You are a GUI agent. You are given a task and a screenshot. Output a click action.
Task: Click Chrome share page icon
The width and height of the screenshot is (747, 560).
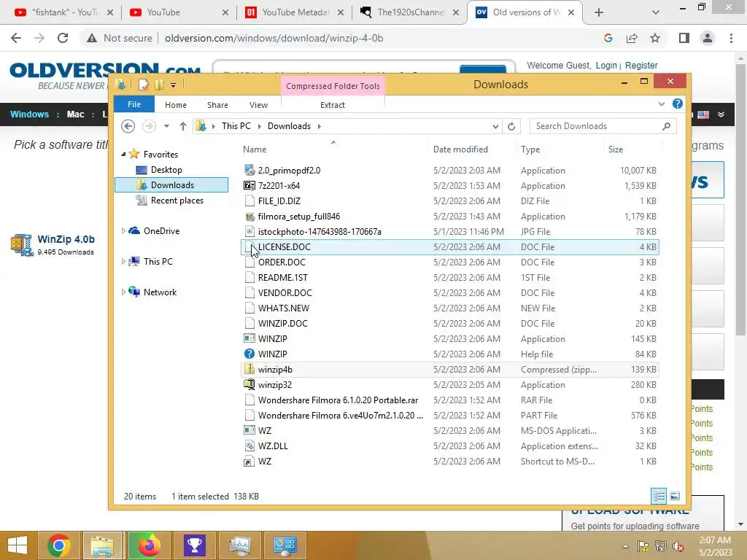[632, 38]
